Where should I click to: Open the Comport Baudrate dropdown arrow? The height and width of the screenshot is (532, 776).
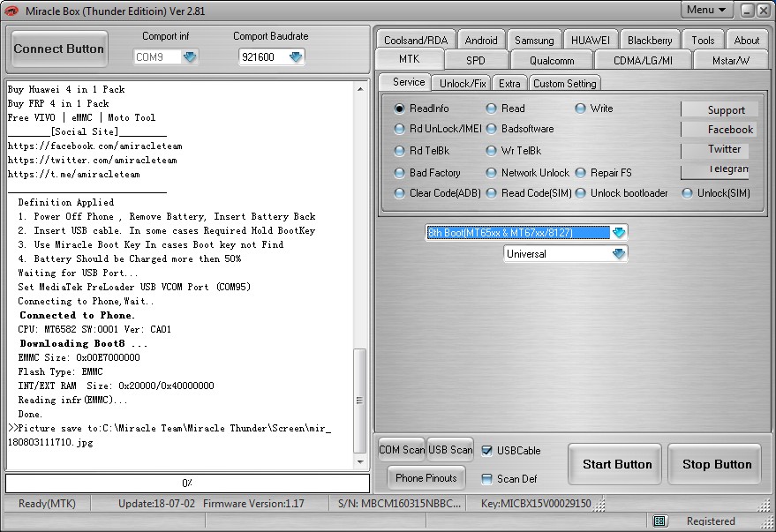(296, 56)
